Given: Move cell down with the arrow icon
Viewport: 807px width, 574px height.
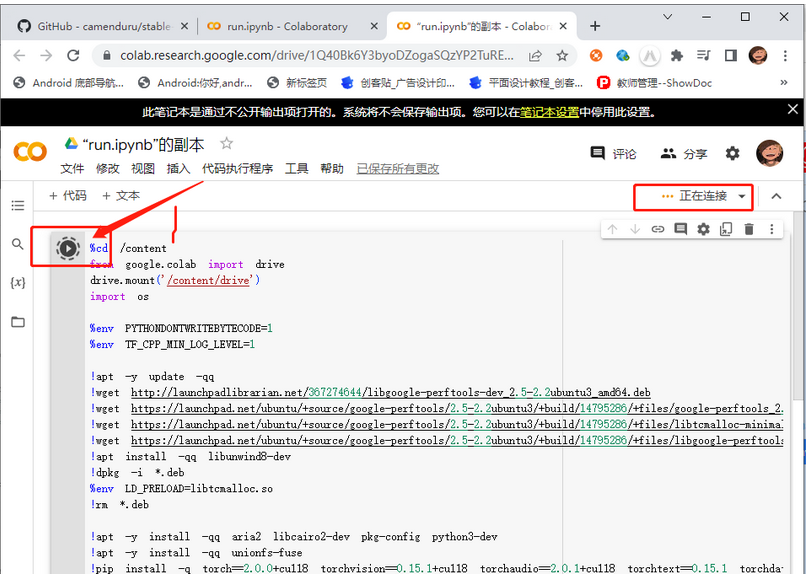Looking at the screenshot, I should tap(635, 229).
